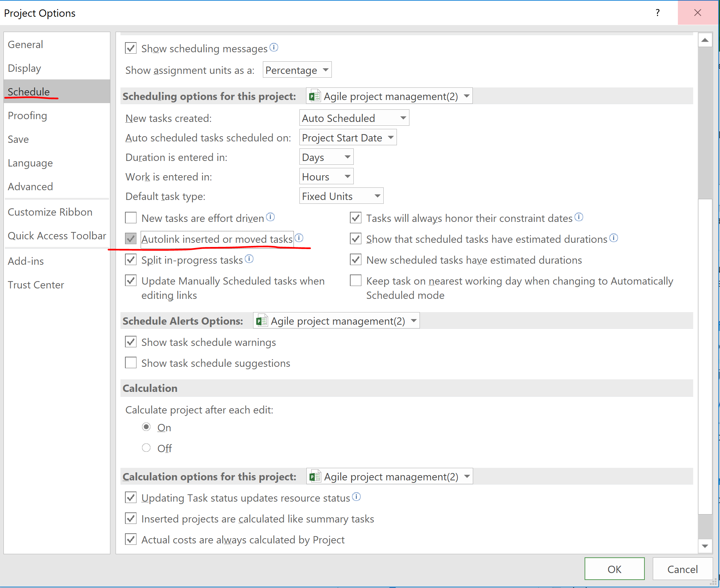Image resolution: width=720 pixels, height=588 pixels.
Task: Uncheck Show task schedule warnings
Action: point(131,342)
